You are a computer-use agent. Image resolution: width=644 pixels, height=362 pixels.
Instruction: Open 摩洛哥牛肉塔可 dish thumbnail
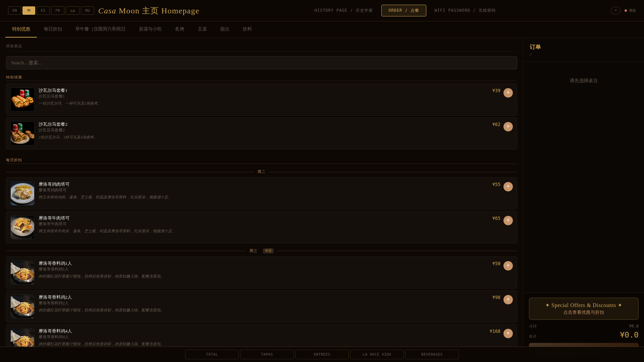click(22, 227)
